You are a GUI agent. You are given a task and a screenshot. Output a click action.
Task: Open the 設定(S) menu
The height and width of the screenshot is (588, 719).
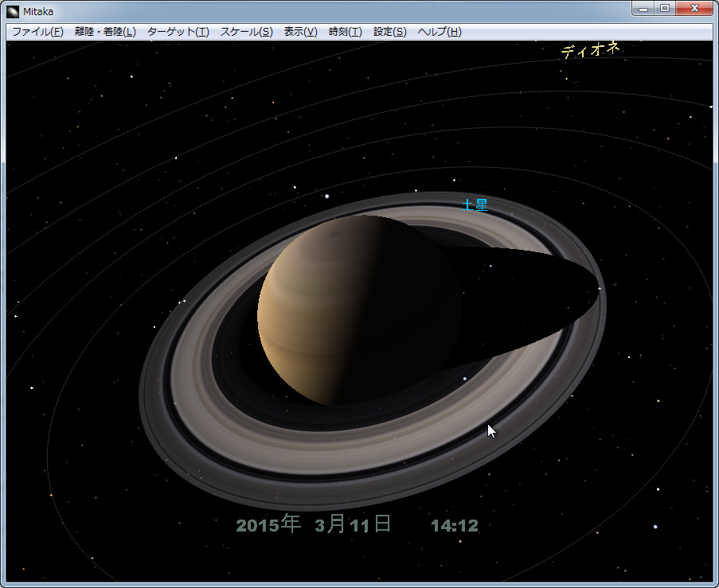coord(390,32)
